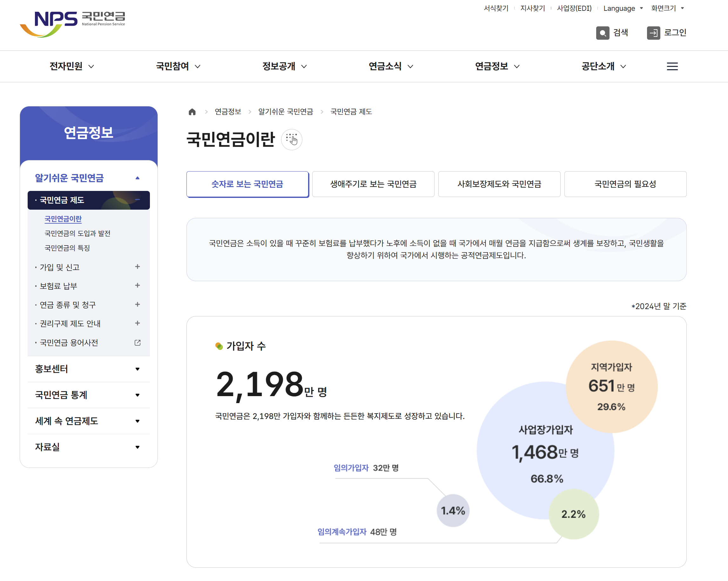Open the search (검색) magnifier icon
Screen dimensions: 728x581
pyautogui.click(x=603, y=33)
